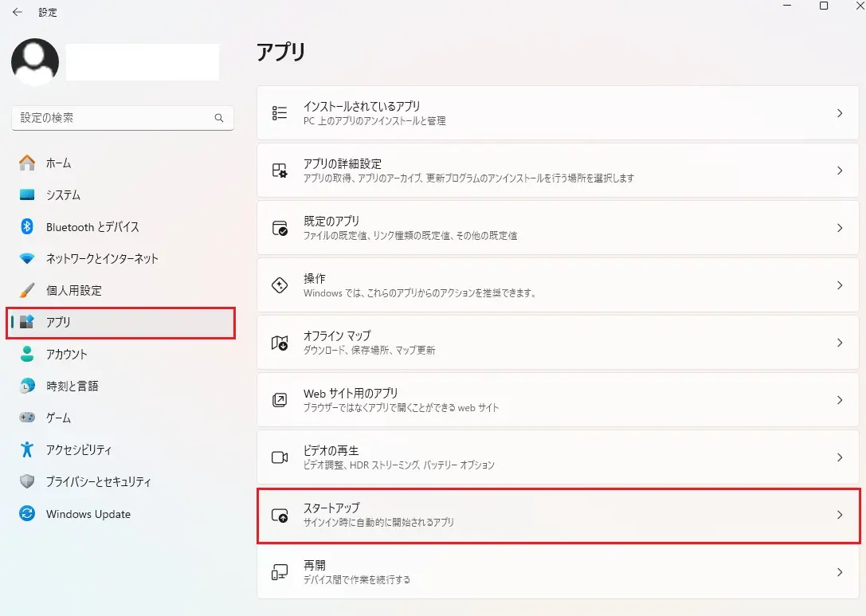Expand インストールされているアプリ chevron
866x616 pixels.
coord(840,112)
